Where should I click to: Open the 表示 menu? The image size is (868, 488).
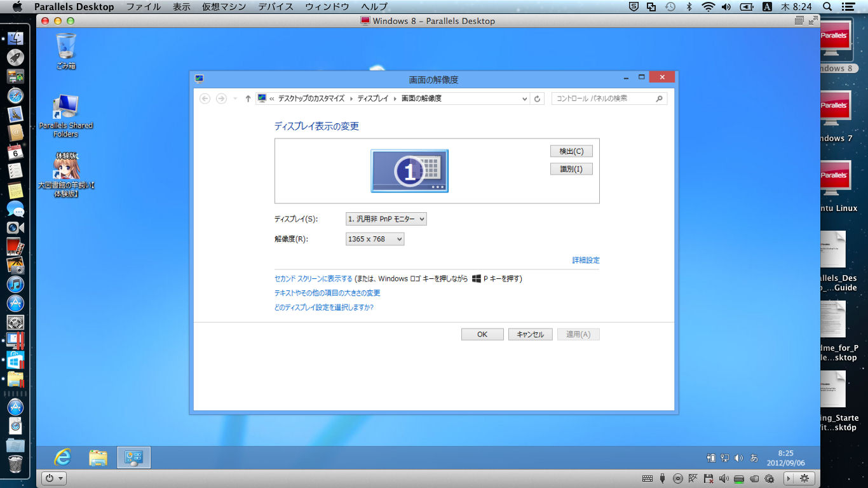(182, 6)
